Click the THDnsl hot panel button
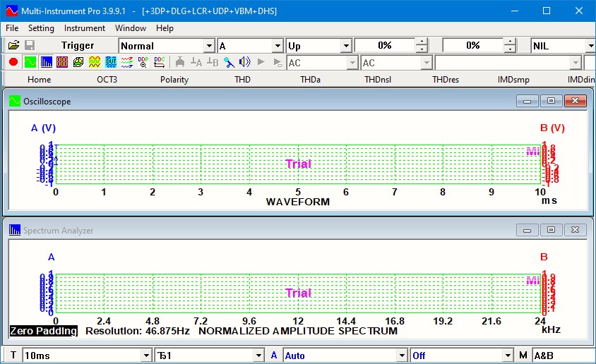This screenshot has height=364, width=596. 378,79
